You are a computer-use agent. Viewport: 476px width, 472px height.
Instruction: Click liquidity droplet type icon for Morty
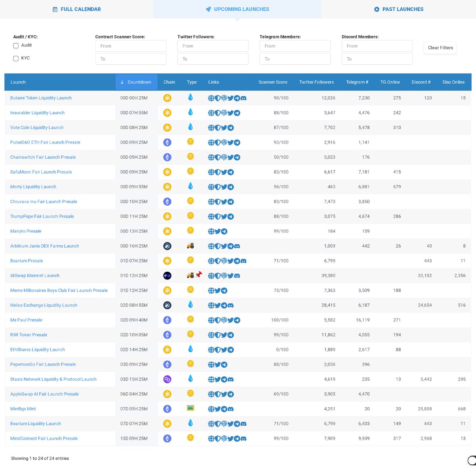click(x=190, y=186)
